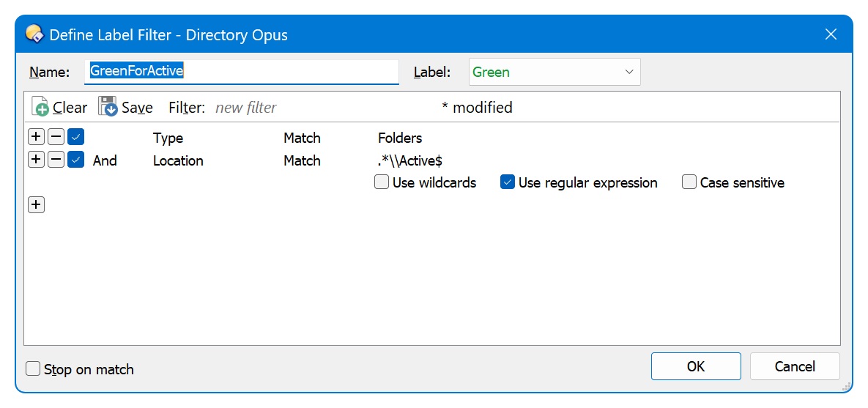Click the Cancel button
This screenshot has height=408, width=868.
point(794,366)
